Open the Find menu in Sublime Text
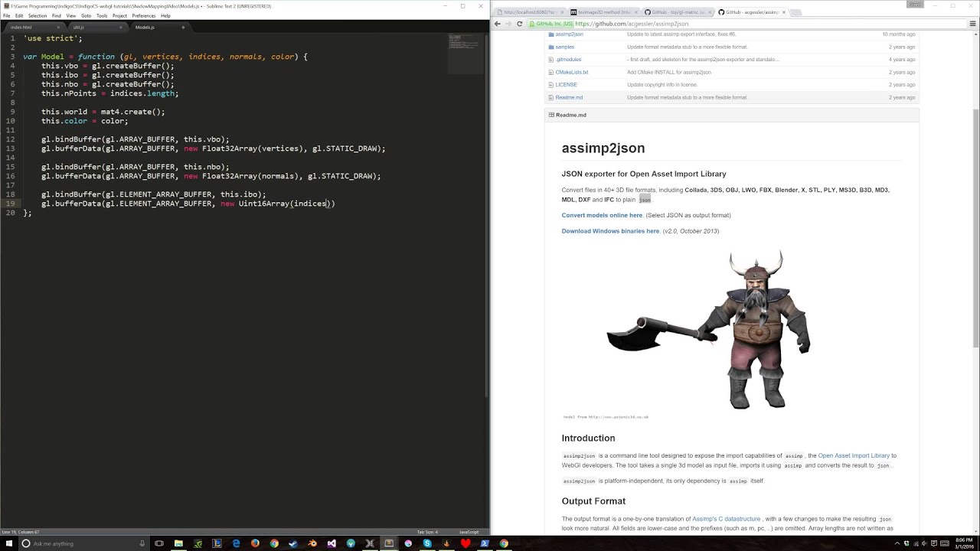 click(x=57, y=15)
